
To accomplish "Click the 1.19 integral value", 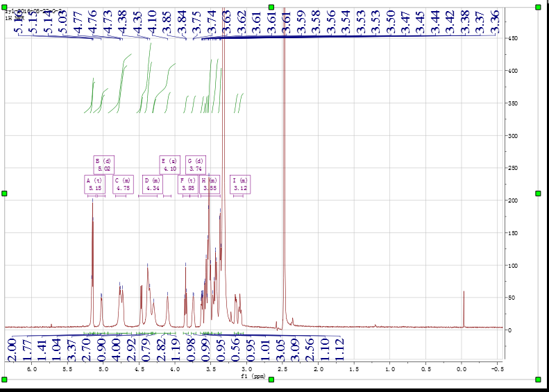I will [x=176, y=350].
